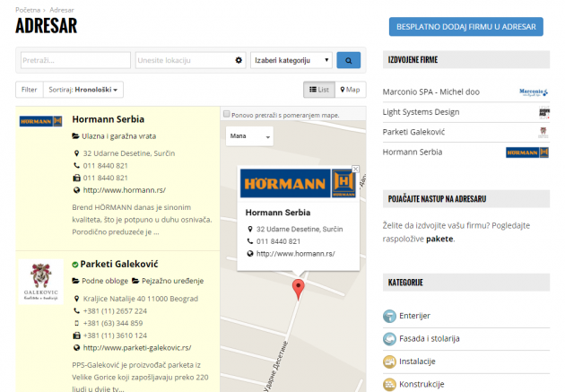The image size is (565, 392).
Task: Click the blue search magnifier button
Action: tap(348, 60)
